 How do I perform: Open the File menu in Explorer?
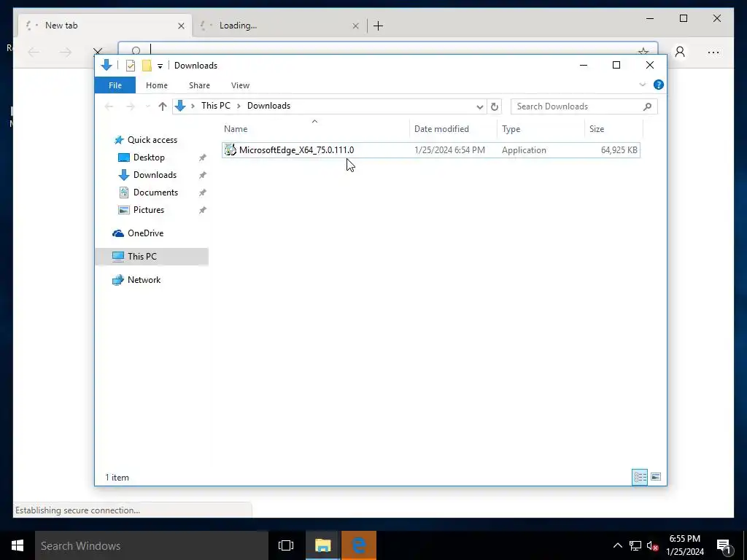point(115,85)
